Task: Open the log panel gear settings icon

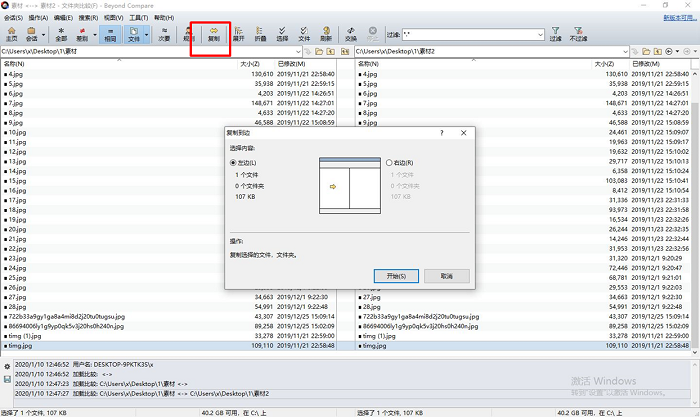Action: pos(7,367)
